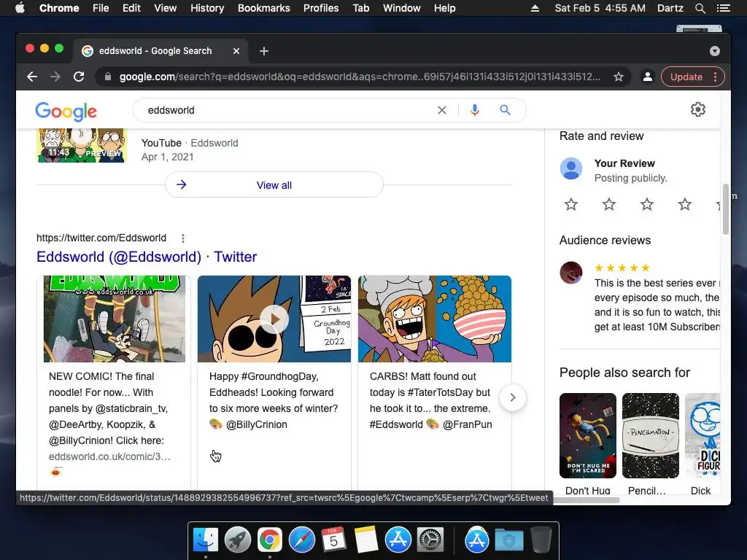The width and height of the screenshot is (747, 560).
Task: Click the Dartz user name in menu bar
Action: point(670,8)
